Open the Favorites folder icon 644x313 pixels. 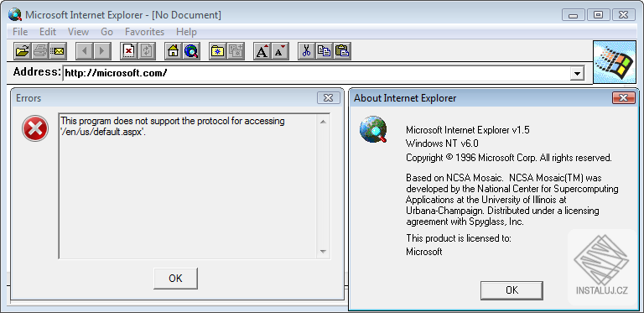(218, 51)
